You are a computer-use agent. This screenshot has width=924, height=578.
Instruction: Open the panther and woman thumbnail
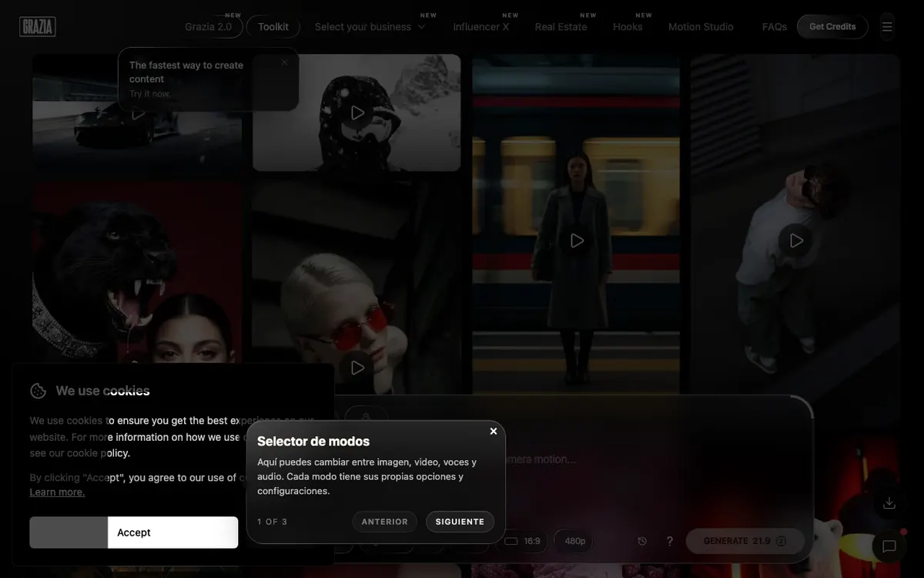pos(137,274)
